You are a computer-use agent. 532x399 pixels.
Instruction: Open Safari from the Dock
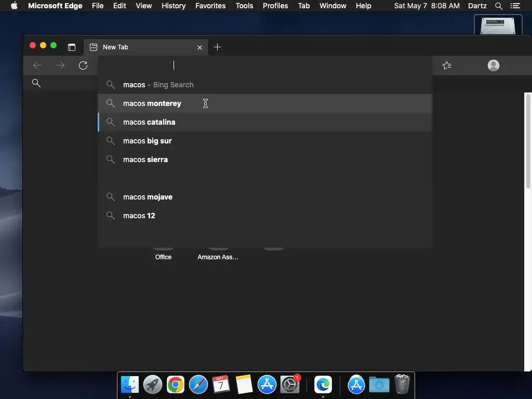(x=198, y=384)
